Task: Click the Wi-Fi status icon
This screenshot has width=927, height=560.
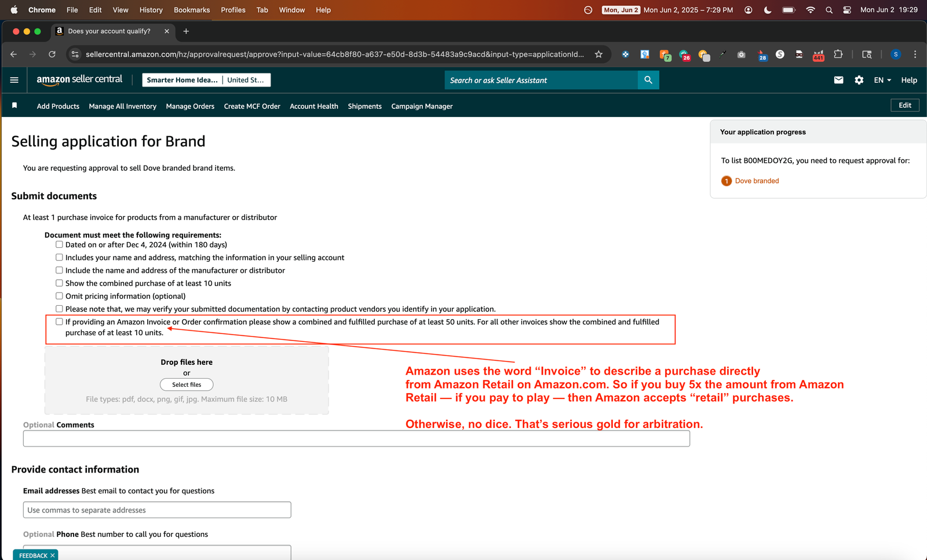Action: (x=811, y=10)
